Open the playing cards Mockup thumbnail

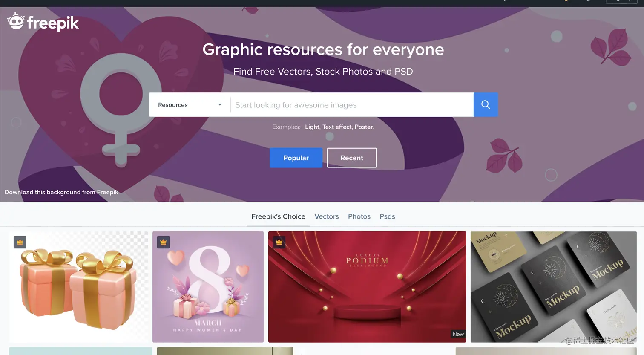tap(553, 287)
